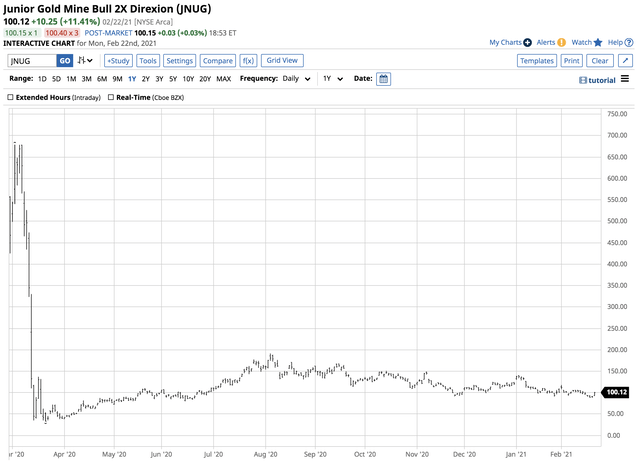Click the Alerts link
The width and height of the screenshot is (640, 464).
pyautogui.click(x=546, y=42)
